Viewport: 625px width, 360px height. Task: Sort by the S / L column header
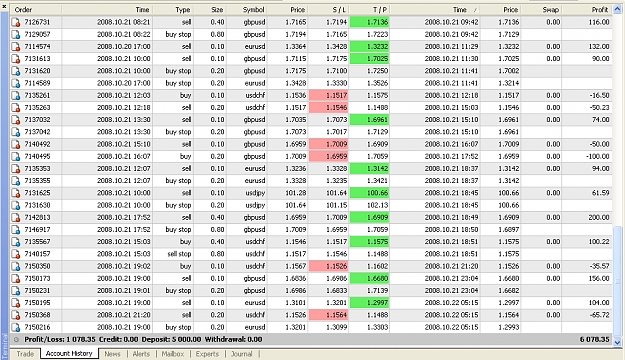(x=329, y=10)
